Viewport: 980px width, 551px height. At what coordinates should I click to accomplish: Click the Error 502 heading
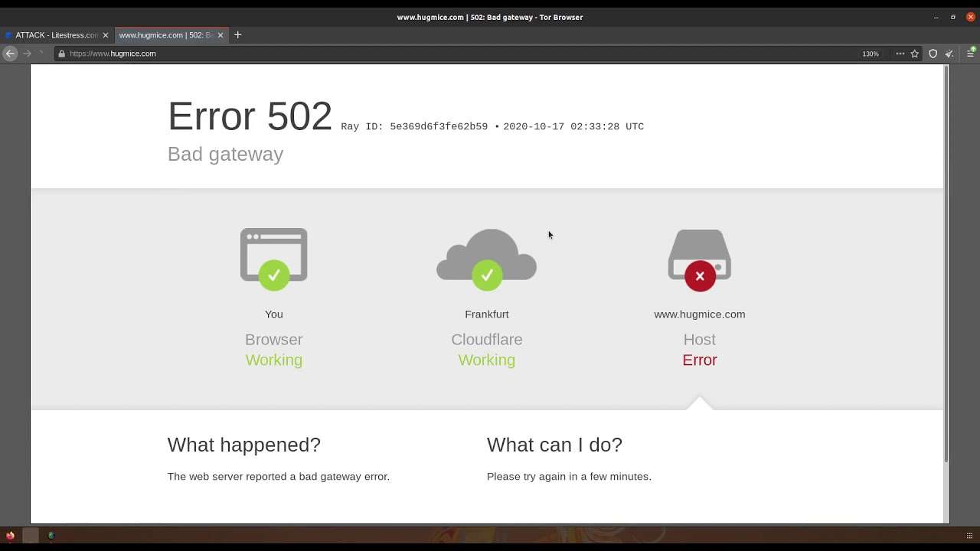pos(250,116)
